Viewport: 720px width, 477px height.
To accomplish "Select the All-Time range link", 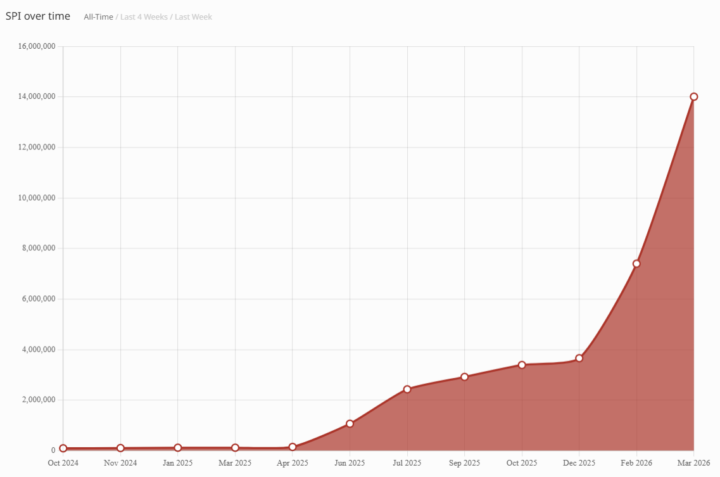I will pos(98,17).
